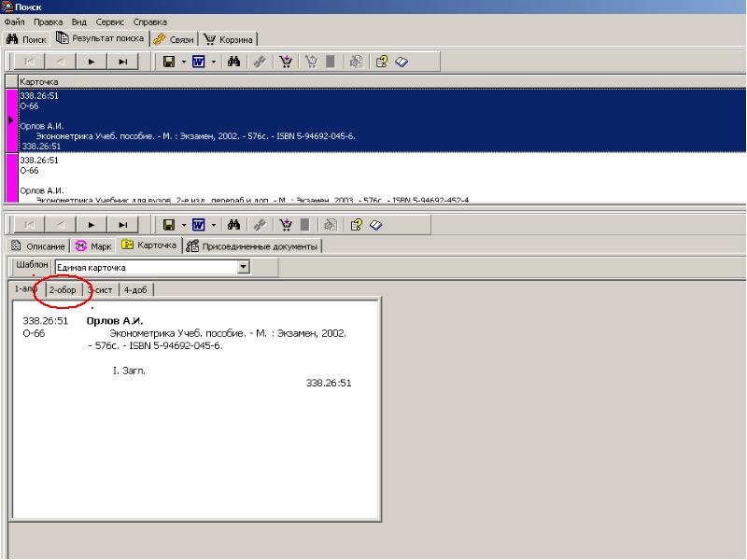This screenshot has width=747, height=560.
Task: Click the links chain icon in upper toolbar
Action: click(x=260, y=62)
